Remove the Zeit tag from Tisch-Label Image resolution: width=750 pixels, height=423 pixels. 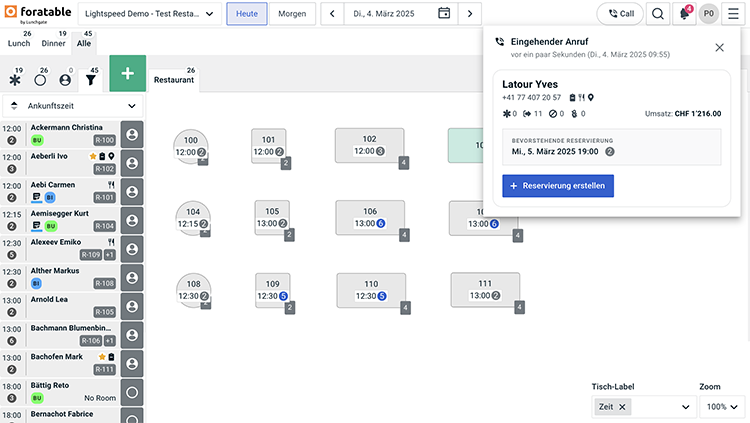point(623,407)
